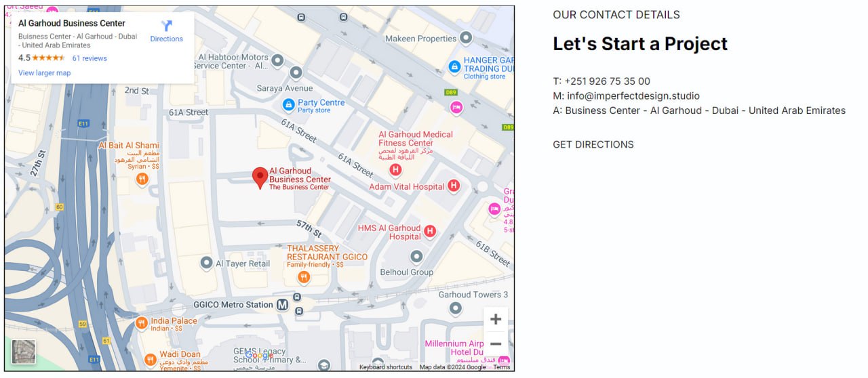Zoom out of the map

tap(496, 344)
